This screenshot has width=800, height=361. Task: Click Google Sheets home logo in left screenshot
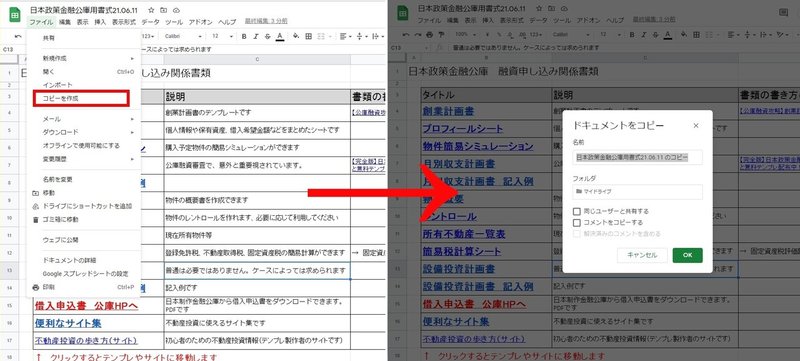click(15, 14)
